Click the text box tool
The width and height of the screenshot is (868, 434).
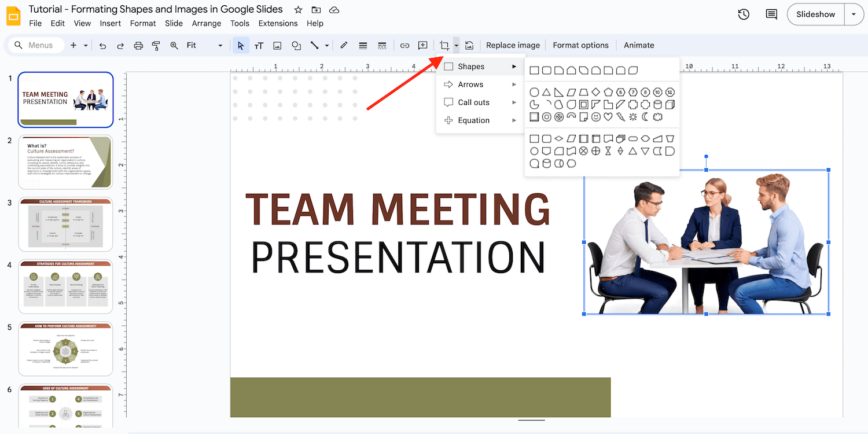(x=259, y=45)
